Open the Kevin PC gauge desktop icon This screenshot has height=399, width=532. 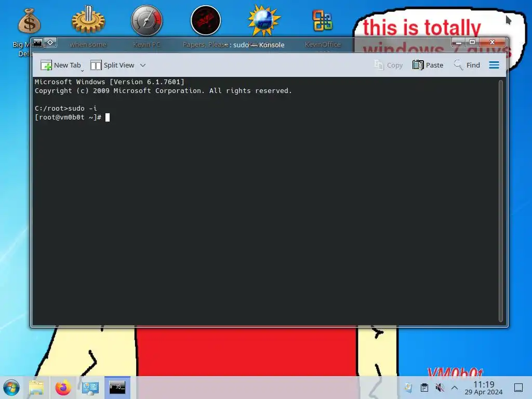147,20
